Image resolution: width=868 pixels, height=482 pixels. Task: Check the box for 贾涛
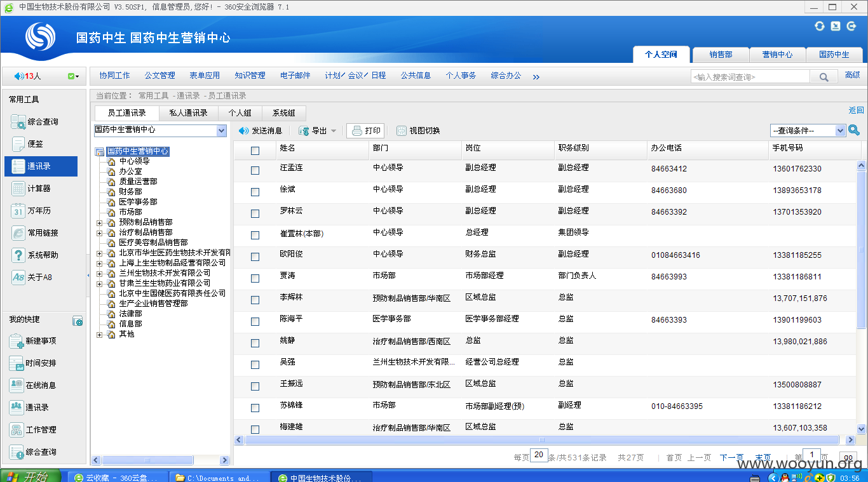click(x=255, y=278)
